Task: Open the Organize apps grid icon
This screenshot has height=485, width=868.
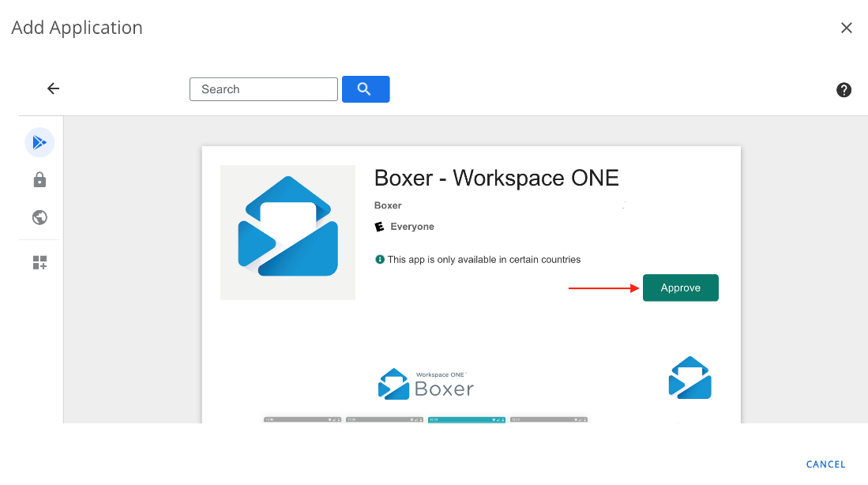Action: pos(39,262)
